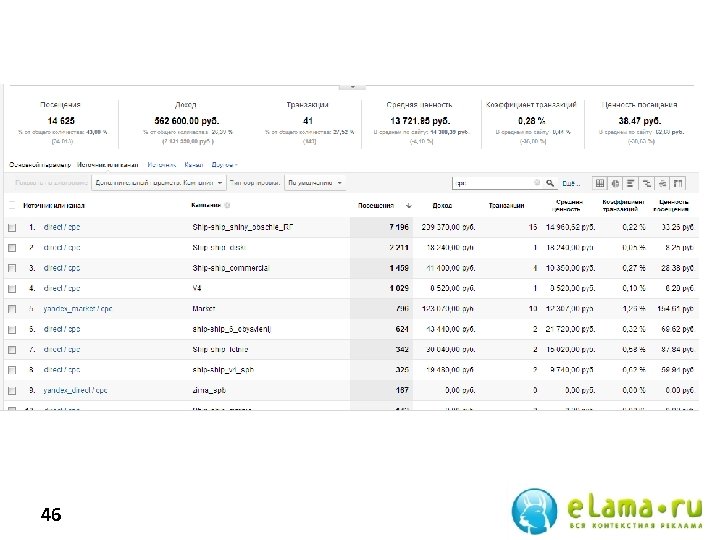
Task: Select Источник или канал primary dimension
Action: pos(107,165)
